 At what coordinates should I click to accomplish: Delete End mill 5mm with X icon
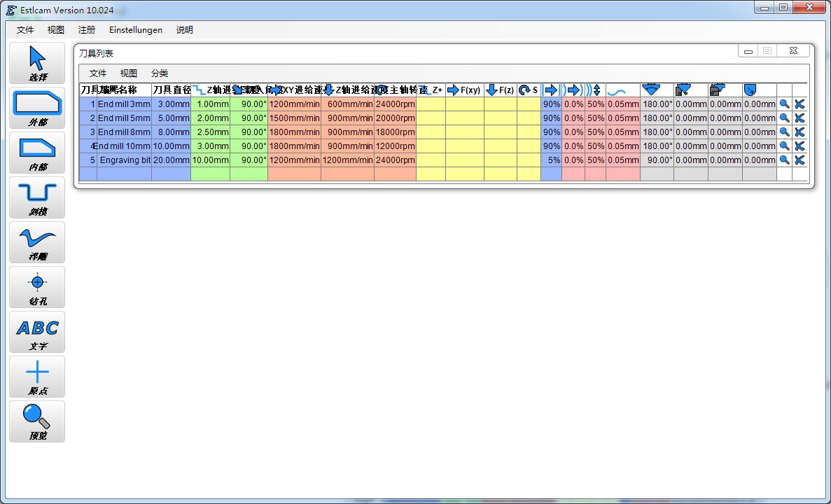click(x=799, y=118)
